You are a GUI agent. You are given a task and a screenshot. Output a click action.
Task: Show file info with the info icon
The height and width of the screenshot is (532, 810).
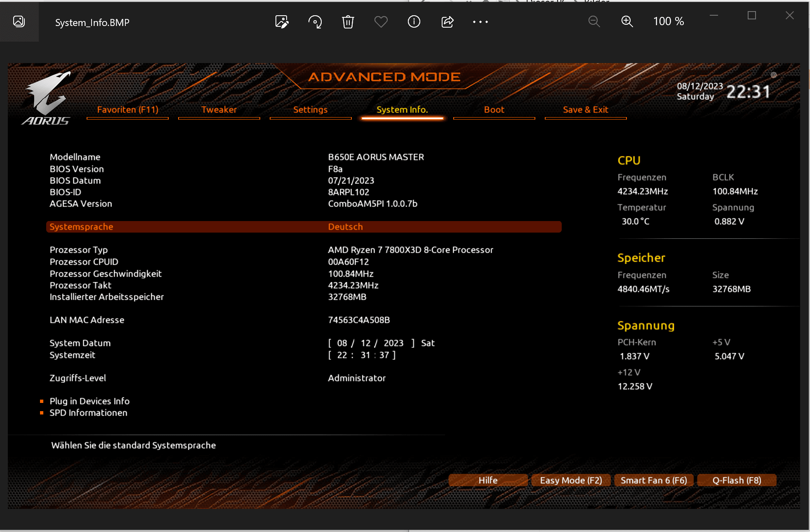click(414, 21)
